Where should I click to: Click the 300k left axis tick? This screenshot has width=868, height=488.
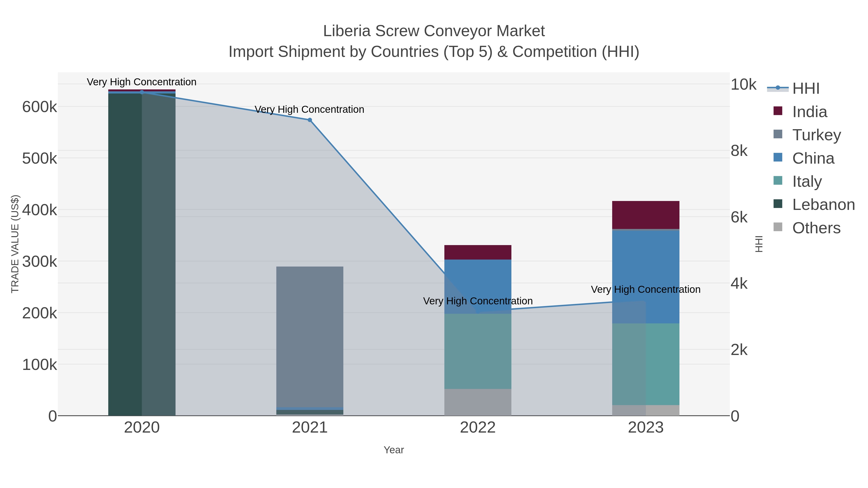click(x=40, y=261)
